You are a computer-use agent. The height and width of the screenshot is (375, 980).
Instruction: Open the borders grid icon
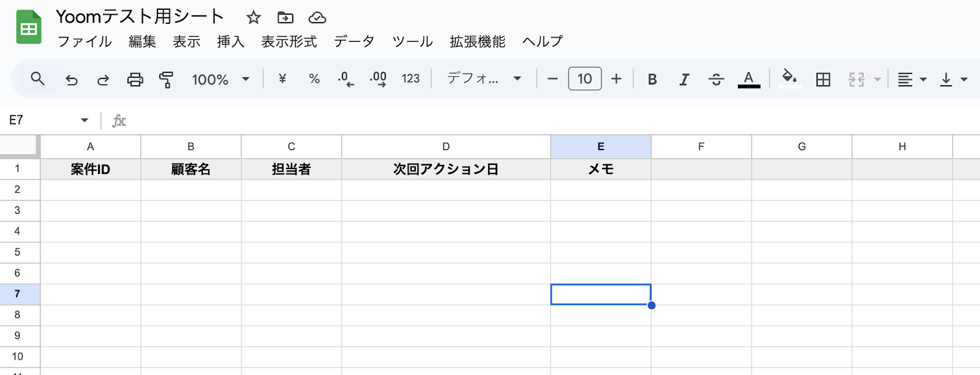tap(823, 79)
